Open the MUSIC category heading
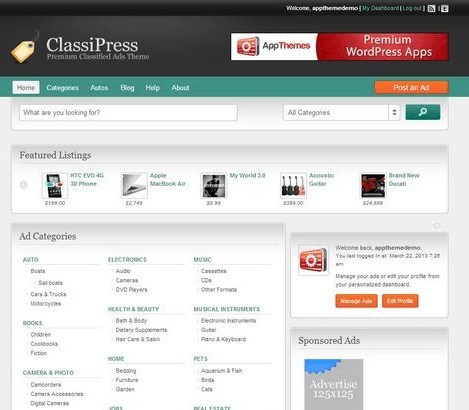469x410 pixels. (x=202, y=260)
